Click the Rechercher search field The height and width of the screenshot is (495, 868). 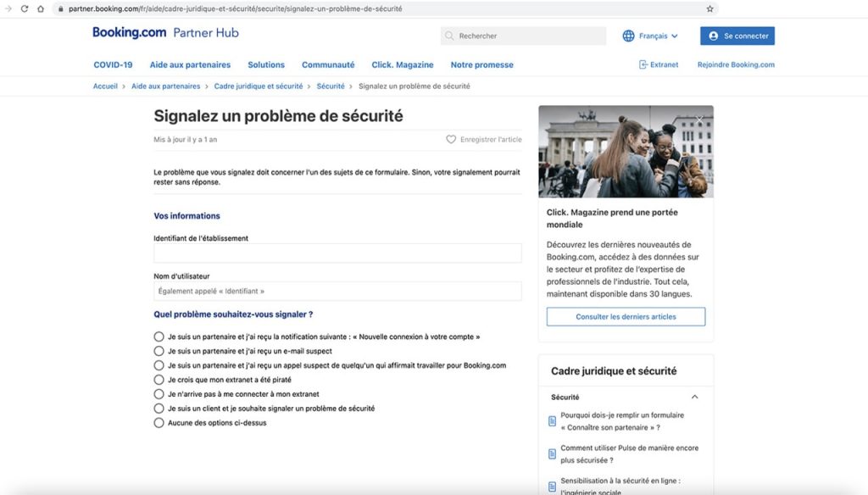[523, 36]
